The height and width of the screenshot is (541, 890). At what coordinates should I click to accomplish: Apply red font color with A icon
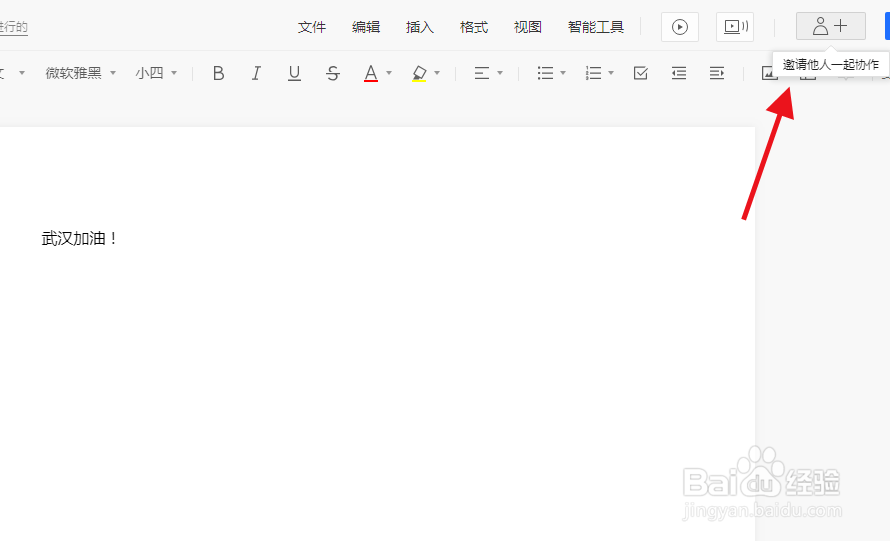tap(371, 73)
